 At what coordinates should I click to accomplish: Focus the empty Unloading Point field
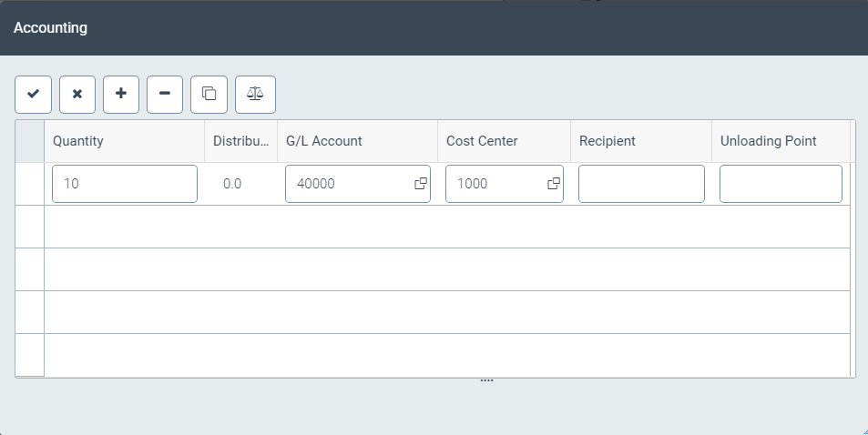(781, 184)
